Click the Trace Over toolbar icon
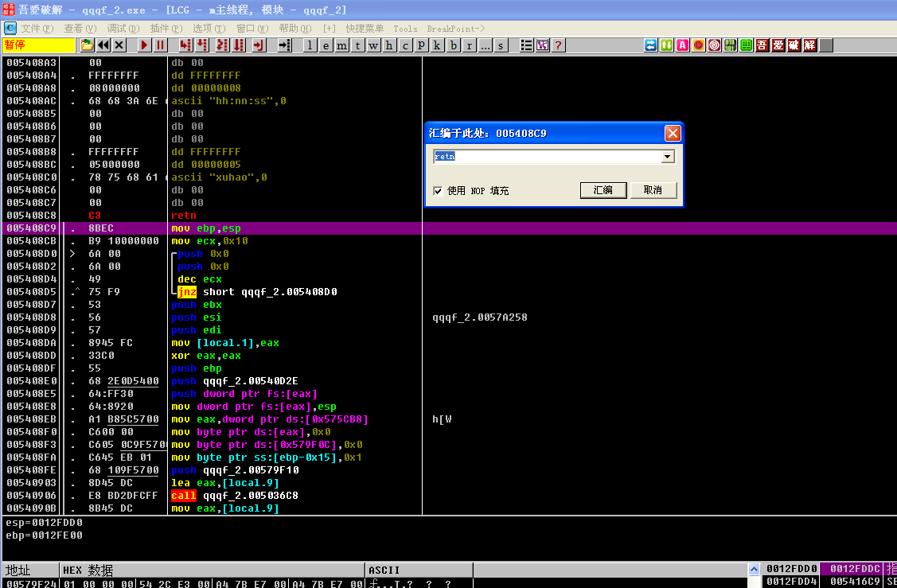Image resolution: width=897 pixels, height=588 pixels. 239,45
